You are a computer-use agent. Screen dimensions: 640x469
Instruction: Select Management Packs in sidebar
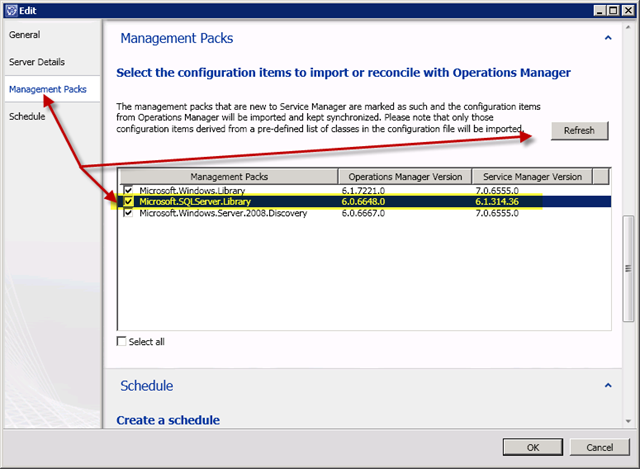47,90
